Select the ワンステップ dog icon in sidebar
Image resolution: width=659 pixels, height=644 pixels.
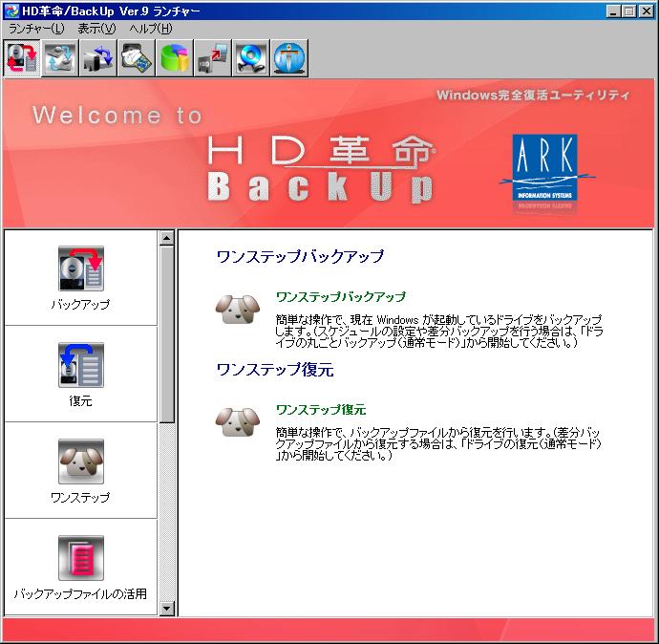point(80,462)
